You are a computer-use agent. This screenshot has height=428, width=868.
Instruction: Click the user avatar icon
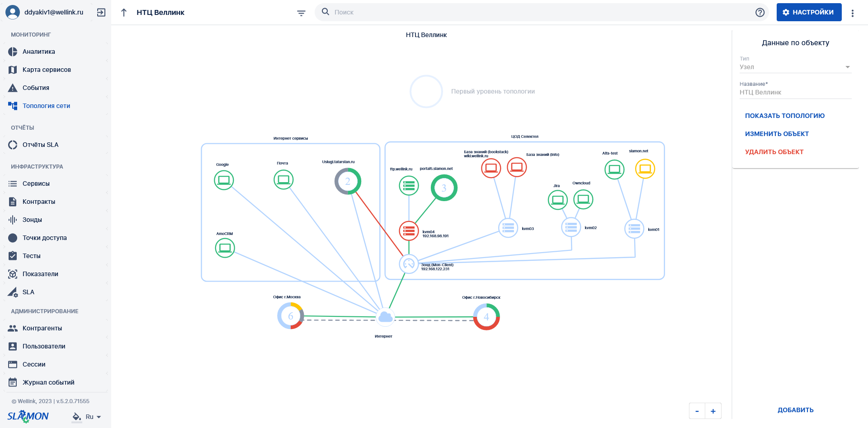click(13, 12)
